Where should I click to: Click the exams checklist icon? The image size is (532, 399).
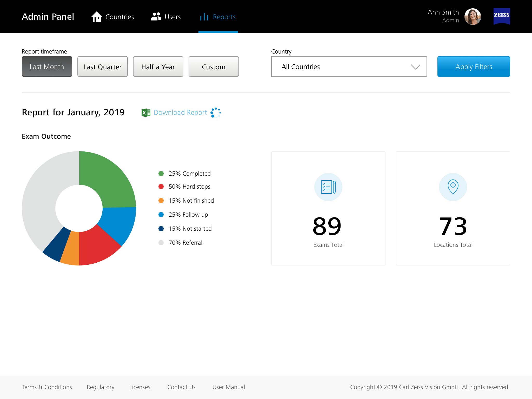(328, 187)
